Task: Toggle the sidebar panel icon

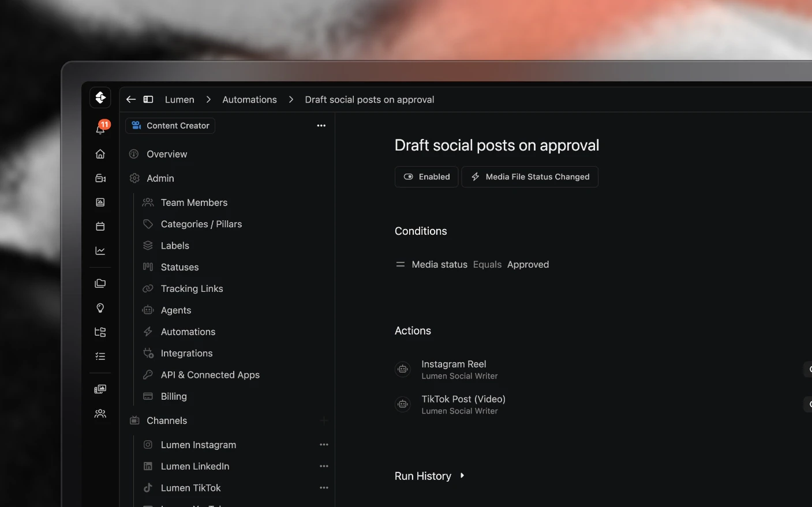Action: tap(148, 99)
